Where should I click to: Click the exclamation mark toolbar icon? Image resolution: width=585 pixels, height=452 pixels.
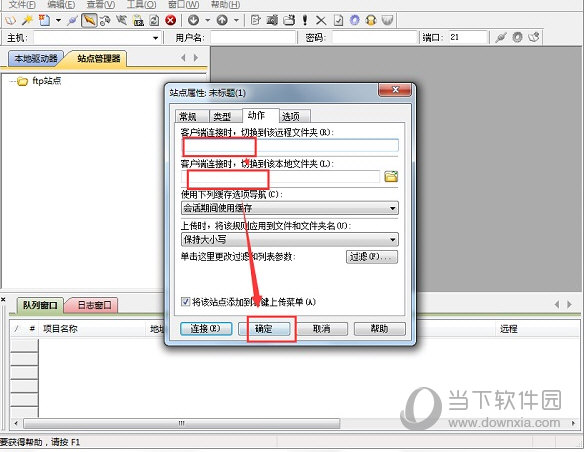[305, 20]
